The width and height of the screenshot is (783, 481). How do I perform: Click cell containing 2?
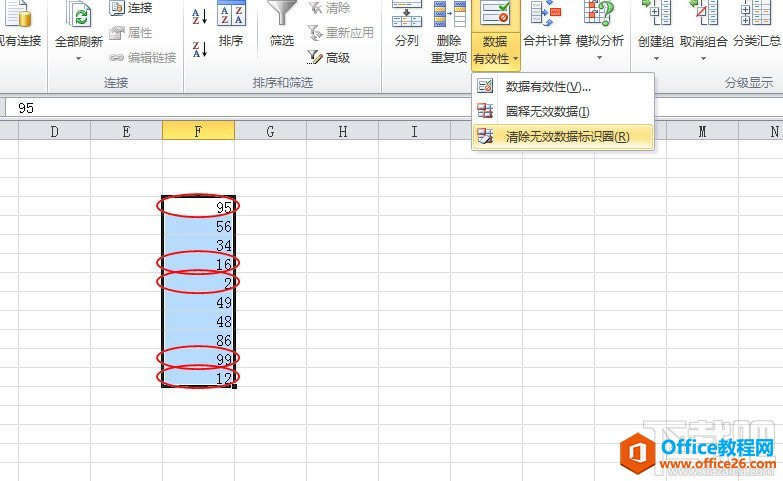pos(198,283)
